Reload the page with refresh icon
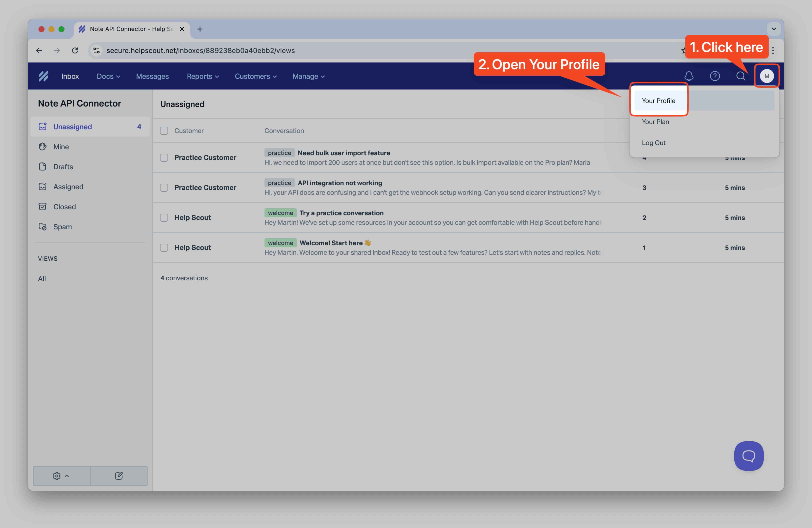This screenshot has width=812, height=528. (75, 50)
